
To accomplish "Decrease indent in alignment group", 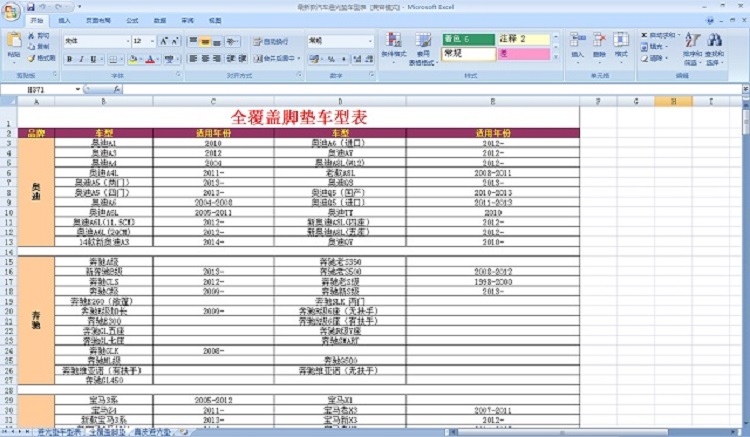I will click(x=231, y=58).
